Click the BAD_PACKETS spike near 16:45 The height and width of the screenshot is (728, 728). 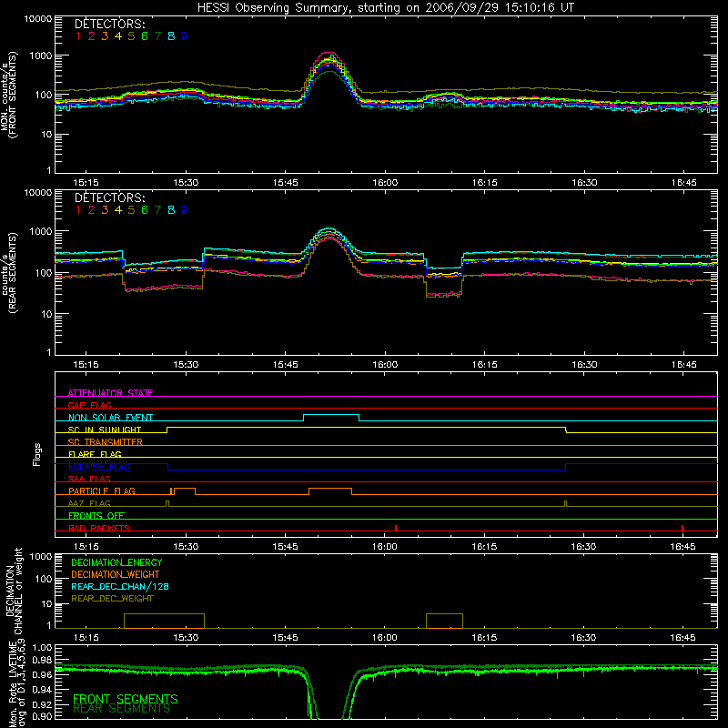tap(682, 528)
